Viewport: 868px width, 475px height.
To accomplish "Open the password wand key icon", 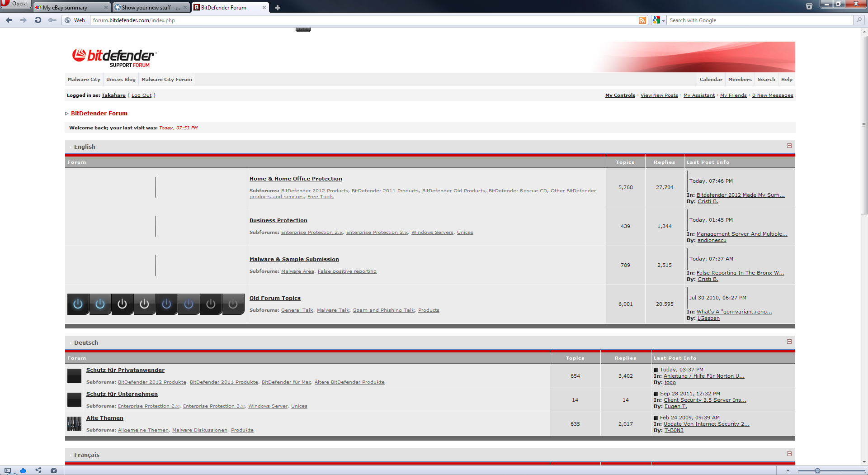I will 52,20.
